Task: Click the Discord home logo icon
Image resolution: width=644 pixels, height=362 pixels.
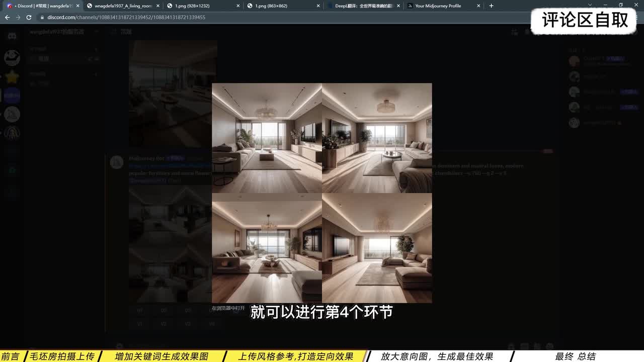Action: pos(12,36)
